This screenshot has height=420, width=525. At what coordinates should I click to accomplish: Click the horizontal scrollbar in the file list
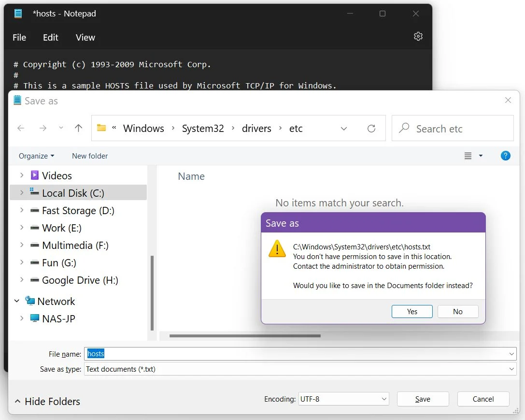coord(245,335)
